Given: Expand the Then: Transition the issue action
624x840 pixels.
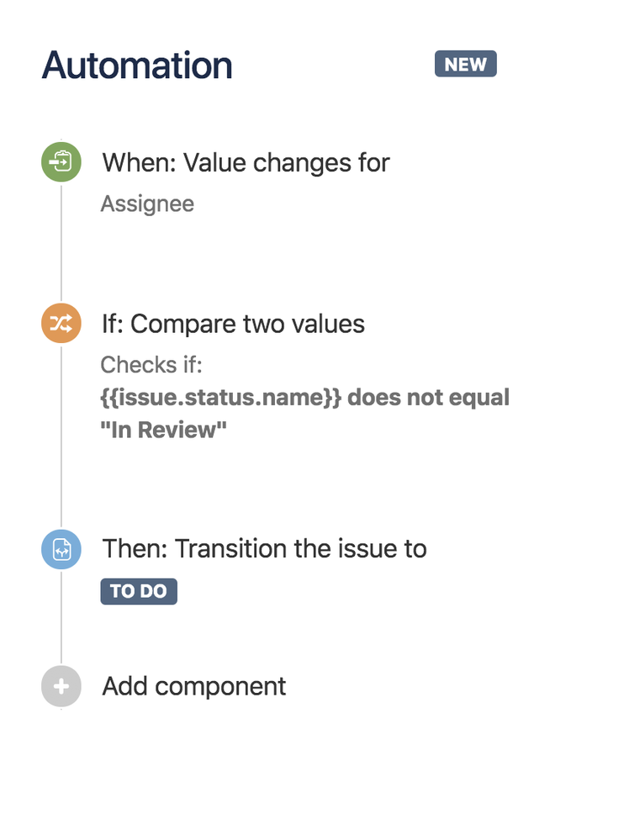Looking at the screenshot, I should point(264,548).
